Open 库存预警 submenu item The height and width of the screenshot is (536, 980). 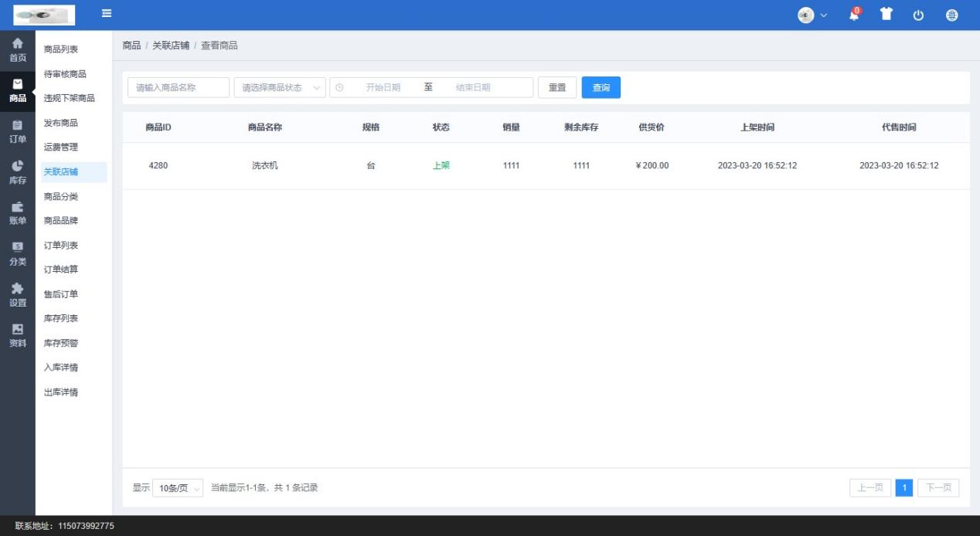(61, 343)
